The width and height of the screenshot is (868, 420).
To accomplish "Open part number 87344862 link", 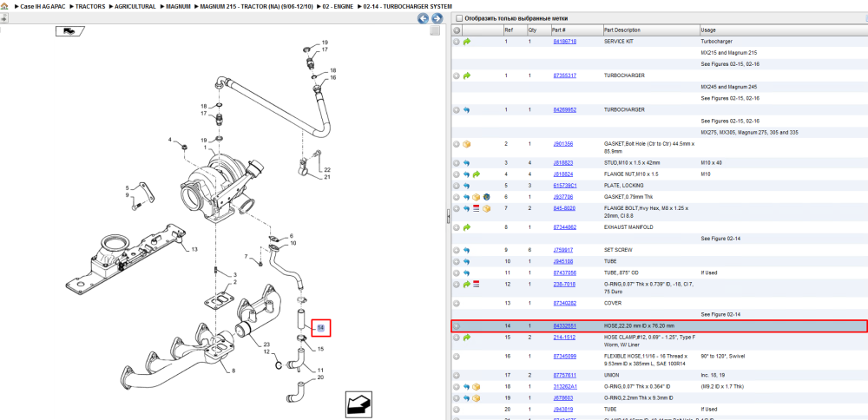I will (x=565, y=227).
